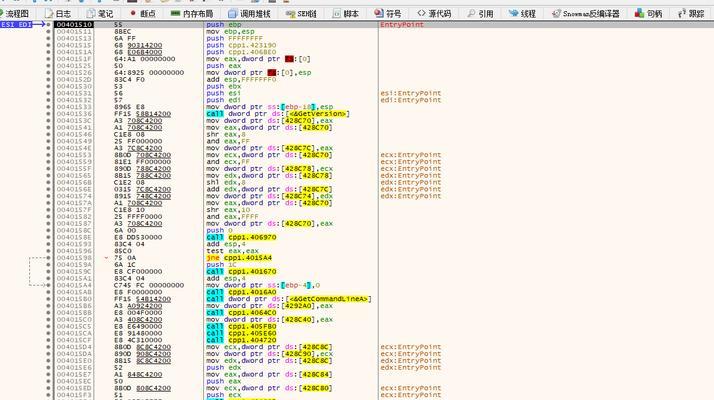Viewport: 714px width, 400px height.
Task: Select the highlighted address 00401510
Action: [x=74, y=24]
